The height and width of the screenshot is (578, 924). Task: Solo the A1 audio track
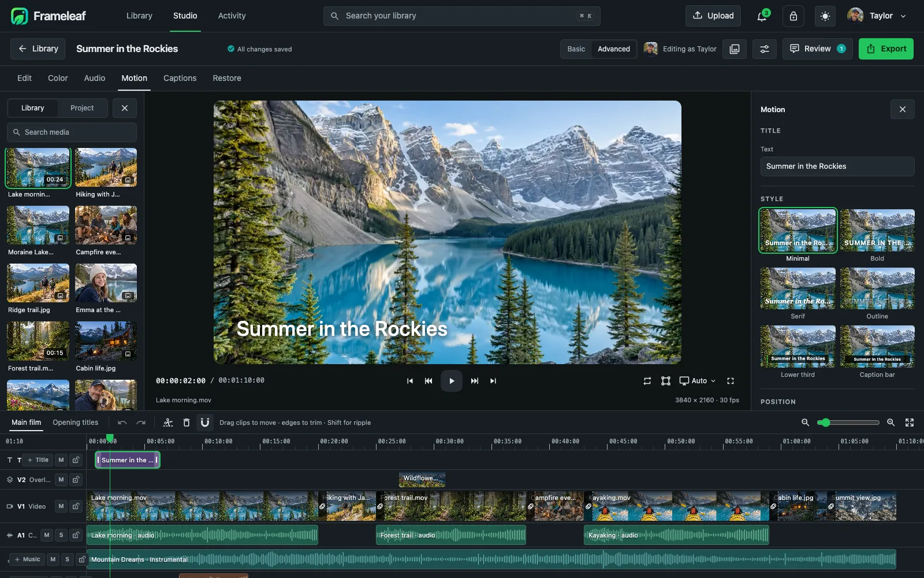coord(61,535)
